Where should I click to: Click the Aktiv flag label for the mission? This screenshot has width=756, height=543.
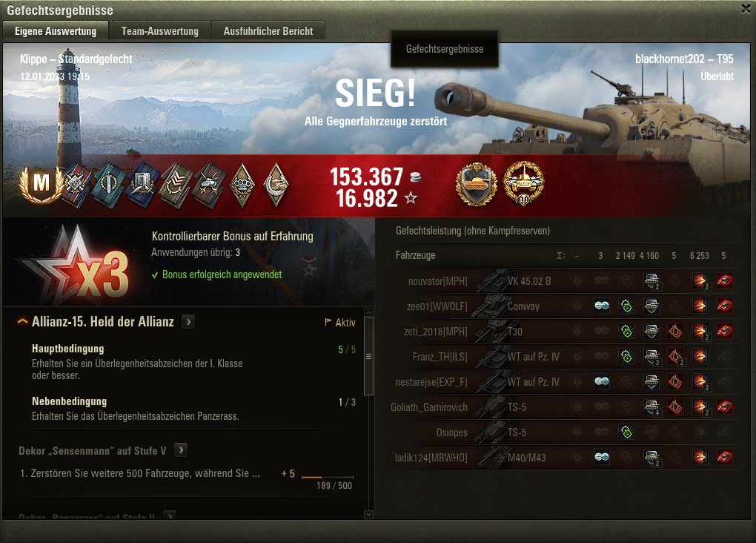coord(340,323)
